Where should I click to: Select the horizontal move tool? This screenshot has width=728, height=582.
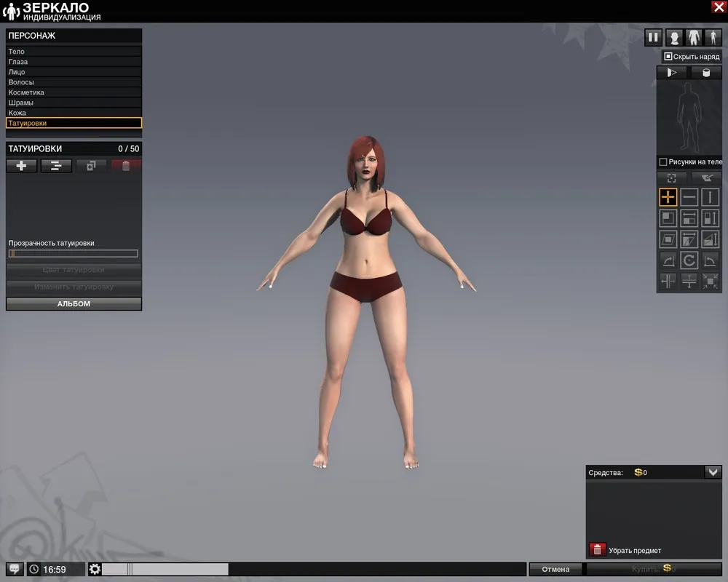click(689, 197)
